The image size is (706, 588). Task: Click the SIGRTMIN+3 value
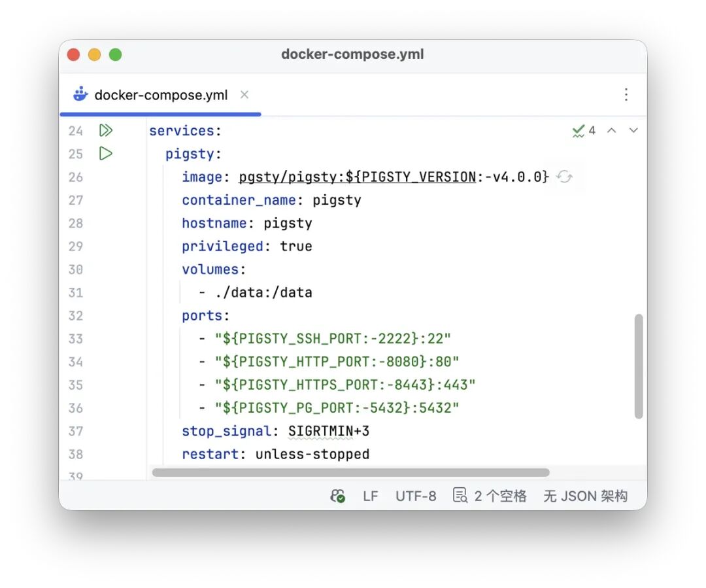point(329,431)
